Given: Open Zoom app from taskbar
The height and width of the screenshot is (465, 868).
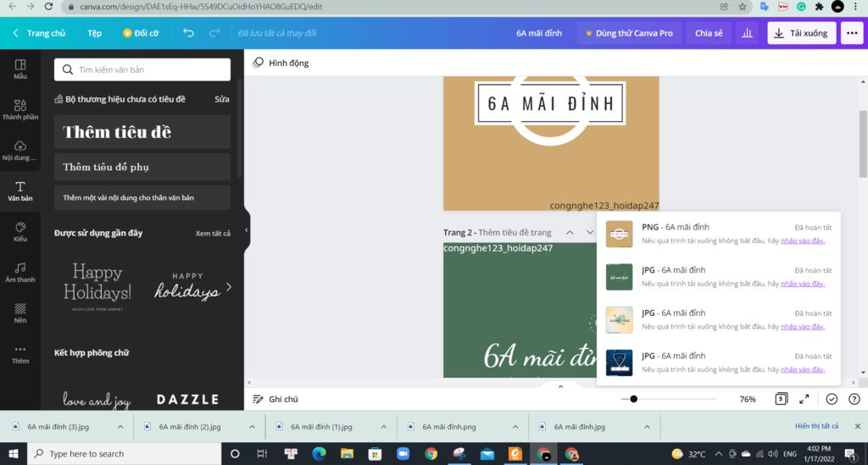Looking at the screenshot, I should point(403,453).
